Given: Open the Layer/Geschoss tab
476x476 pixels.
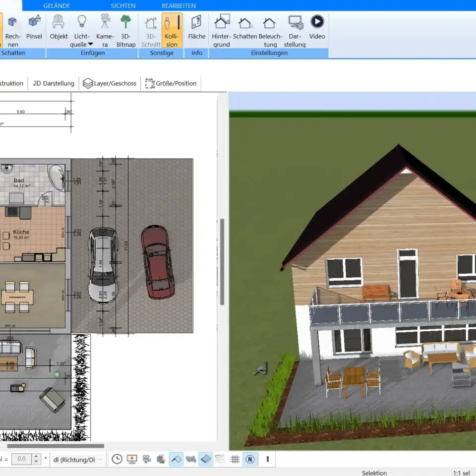Looking at the screenshot, I should pyautogui.click(x=110, y=83).
